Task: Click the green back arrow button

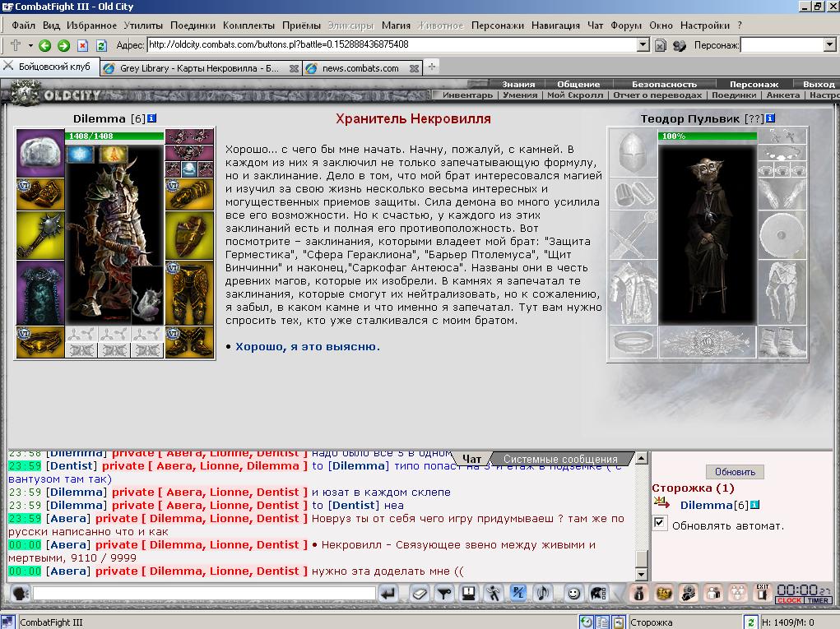Action: pyautogui.click(x=45, y=45)
